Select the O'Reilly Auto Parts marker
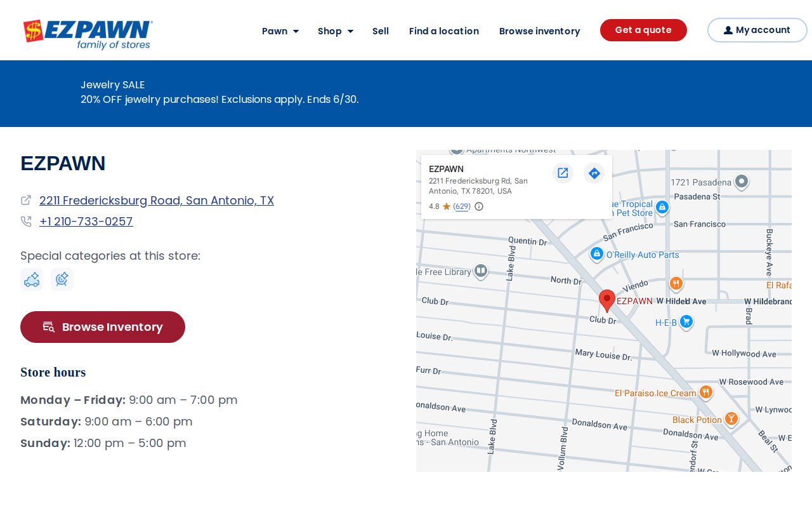 (x=596, y=254)
